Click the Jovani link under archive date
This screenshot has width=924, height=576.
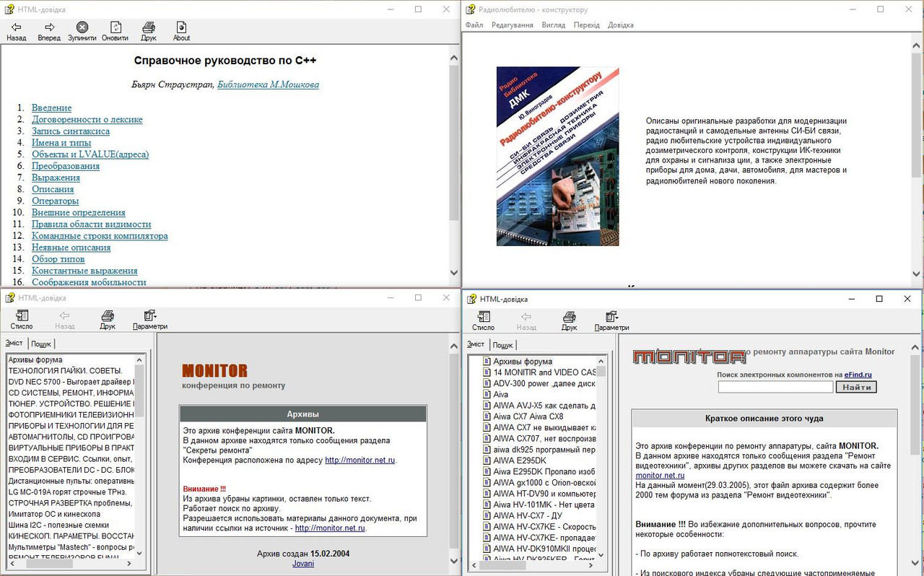303,563
